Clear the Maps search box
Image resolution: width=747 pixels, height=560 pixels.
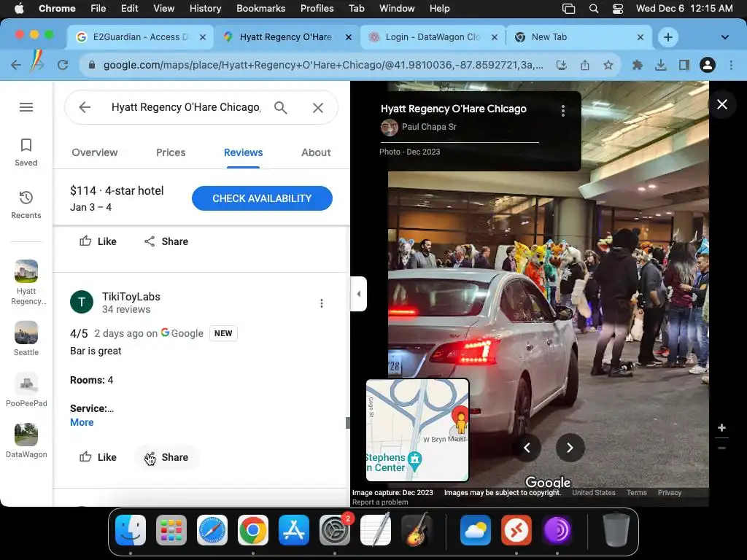click(x=318, y=108)
